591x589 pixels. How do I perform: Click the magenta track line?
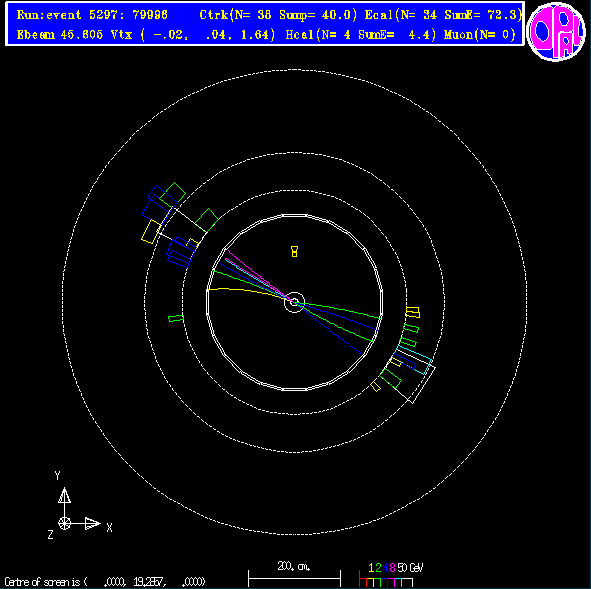coord(259,275)
